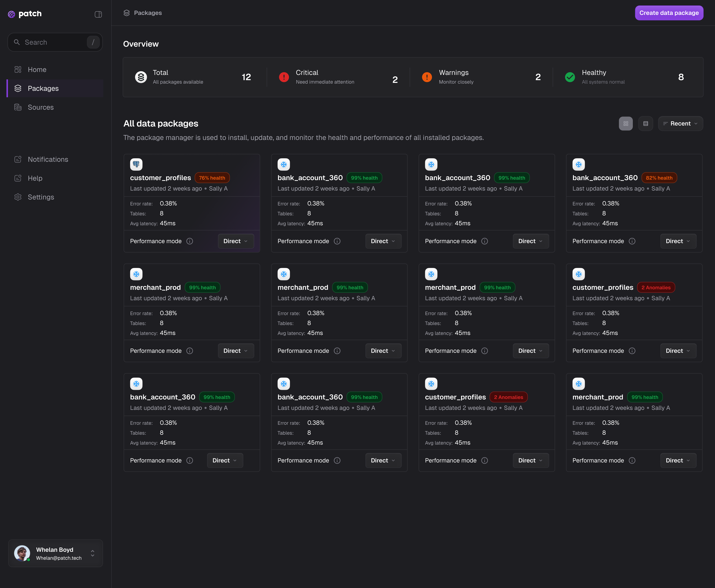Open Direct dropdown on 82% health card
Screen dimensions: 715x588
pyautogui.click(x=678, y=241)
